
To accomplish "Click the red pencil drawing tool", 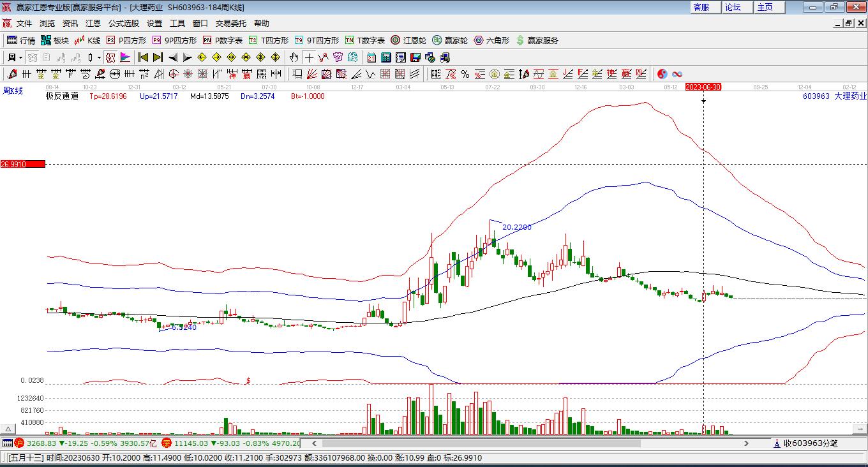I will tap(12, 74).
